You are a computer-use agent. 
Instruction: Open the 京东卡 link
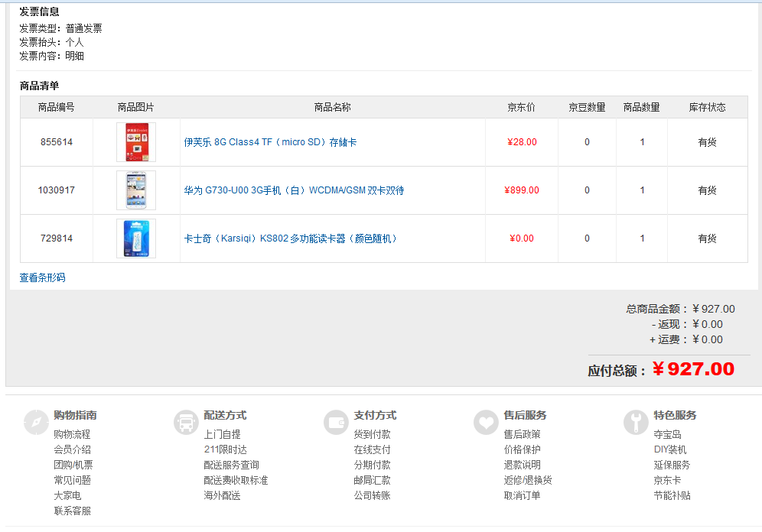[x=667, y=480]
